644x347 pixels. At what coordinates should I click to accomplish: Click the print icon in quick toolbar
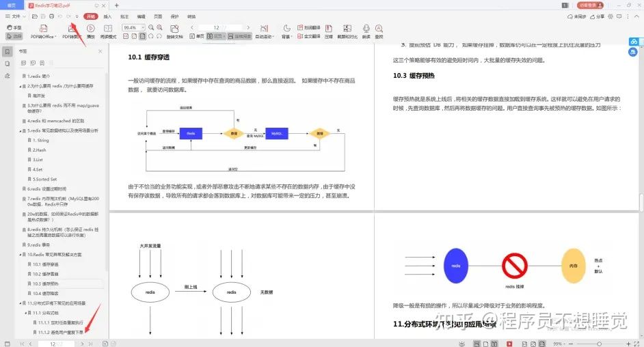tap(51, 16)
